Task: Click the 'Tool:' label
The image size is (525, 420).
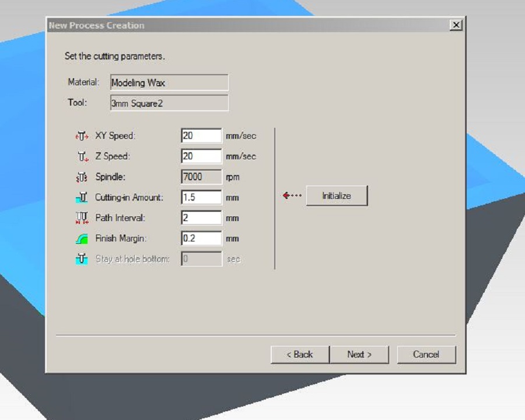Action: (78, 102)
